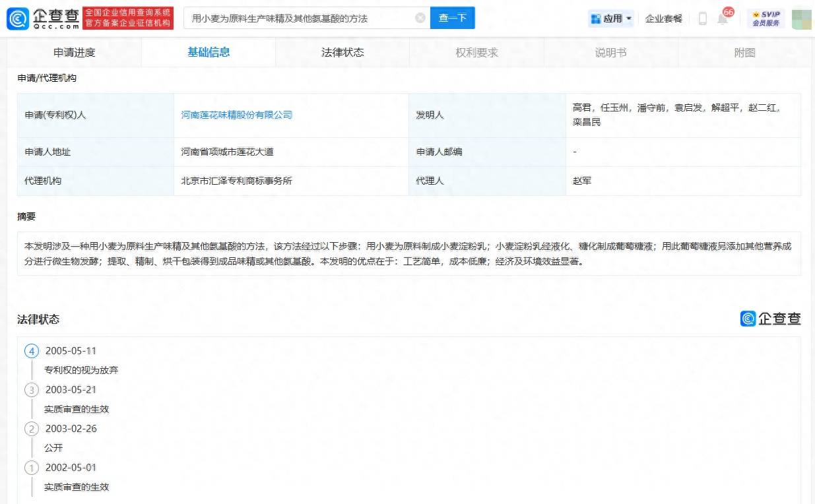Switch to the 申请进度 tab
815x504 pixels.
tap(75, 53)
